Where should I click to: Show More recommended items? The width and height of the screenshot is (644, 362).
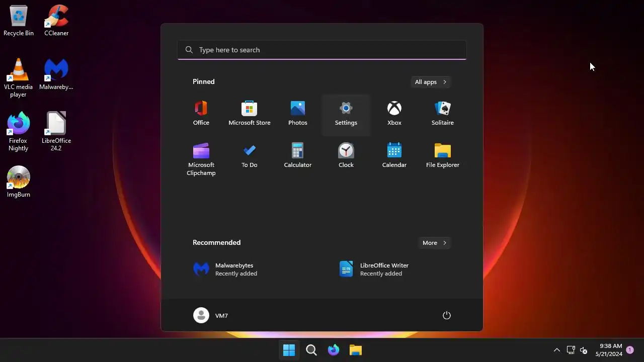pos(435,243)
